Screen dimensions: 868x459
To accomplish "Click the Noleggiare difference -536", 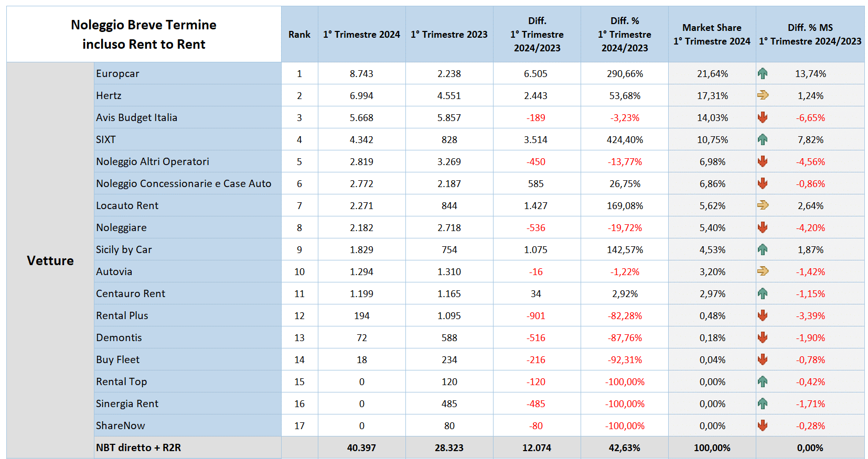I will click(535, 228).
